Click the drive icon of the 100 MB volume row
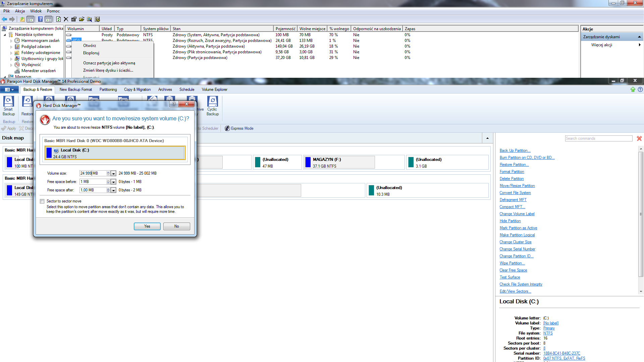The width and height of the screenshot is (644, 362). pos(69,35)
